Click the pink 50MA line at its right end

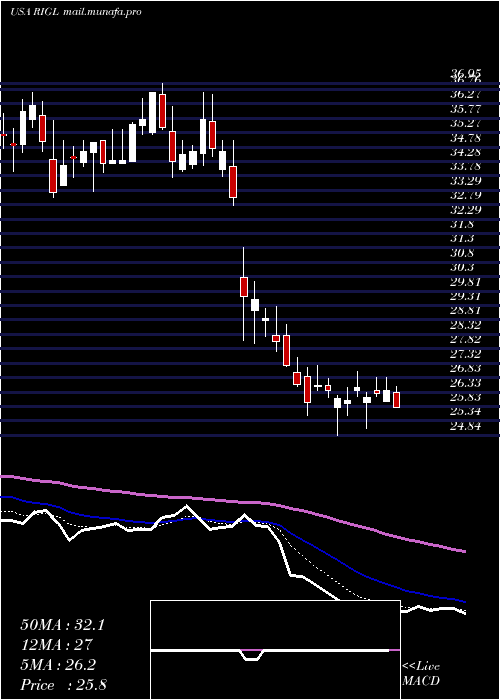pos(463,551)
